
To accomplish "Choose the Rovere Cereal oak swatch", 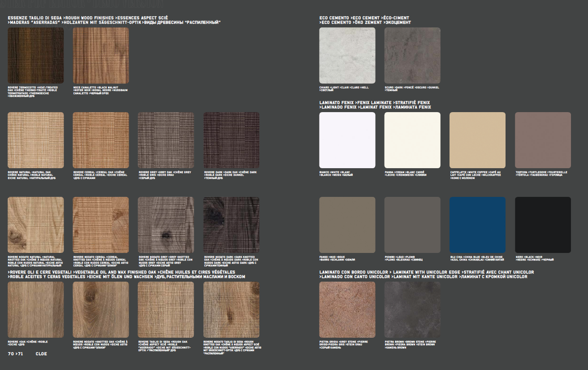I will (101, 140).
